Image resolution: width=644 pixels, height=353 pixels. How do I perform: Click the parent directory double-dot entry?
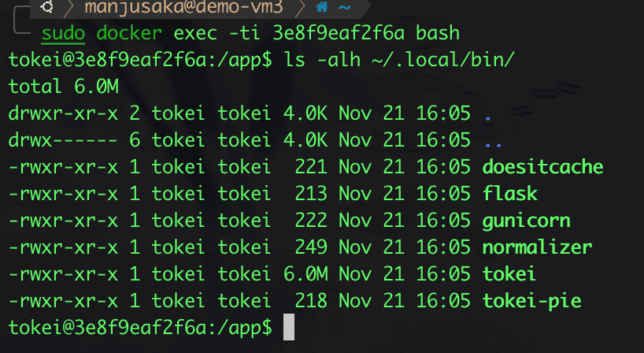point(492,142)
